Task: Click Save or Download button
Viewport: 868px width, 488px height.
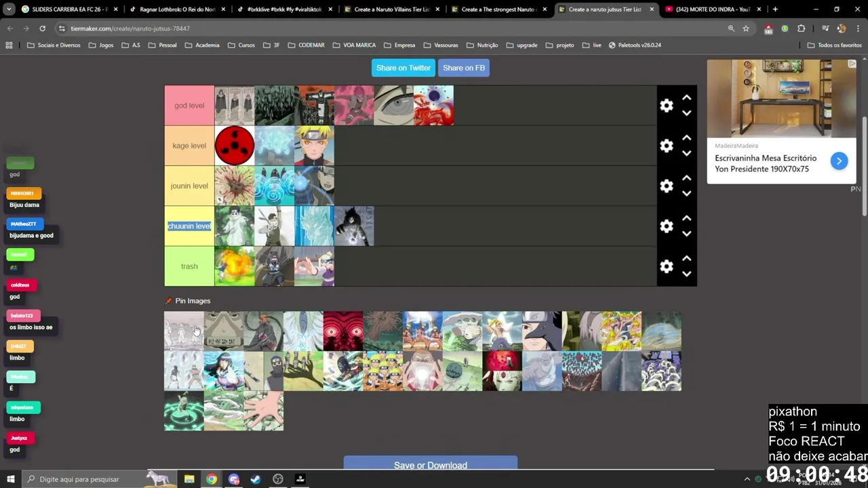Action: pyautogui.click(x=431, y=464)
